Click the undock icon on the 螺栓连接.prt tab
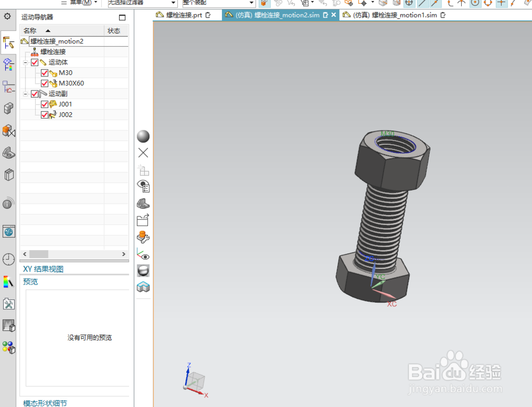This screenshot has width=532, height=407. click(208, 15)
